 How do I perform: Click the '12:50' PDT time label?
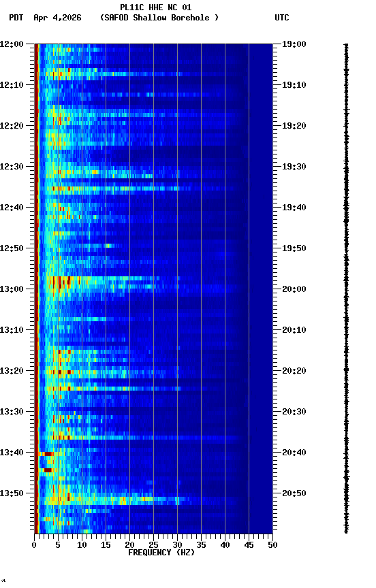click(x=12, y=248)
